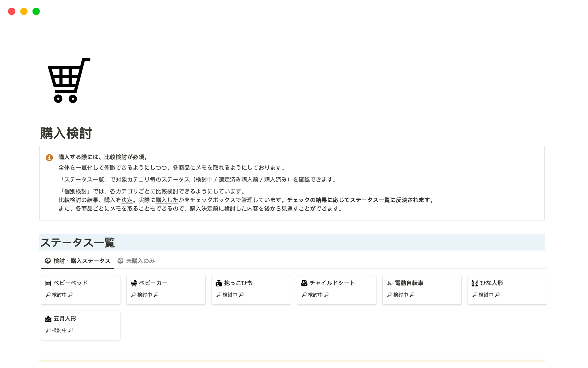Click the child seat icon on チャイルドシート
Screen dimensions: 588x368
(x=304, y=283)
